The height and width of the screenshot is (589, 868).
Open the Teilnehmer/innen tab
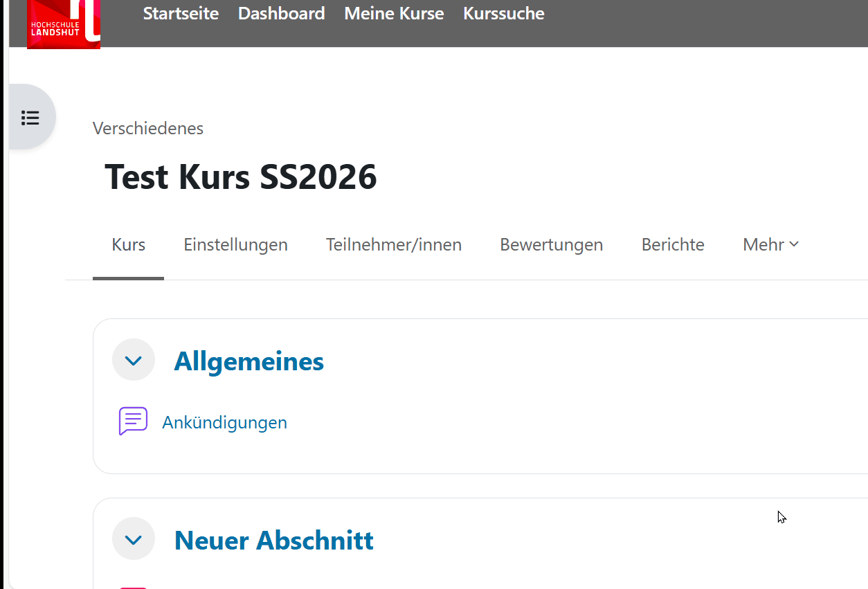coord(393,244)
